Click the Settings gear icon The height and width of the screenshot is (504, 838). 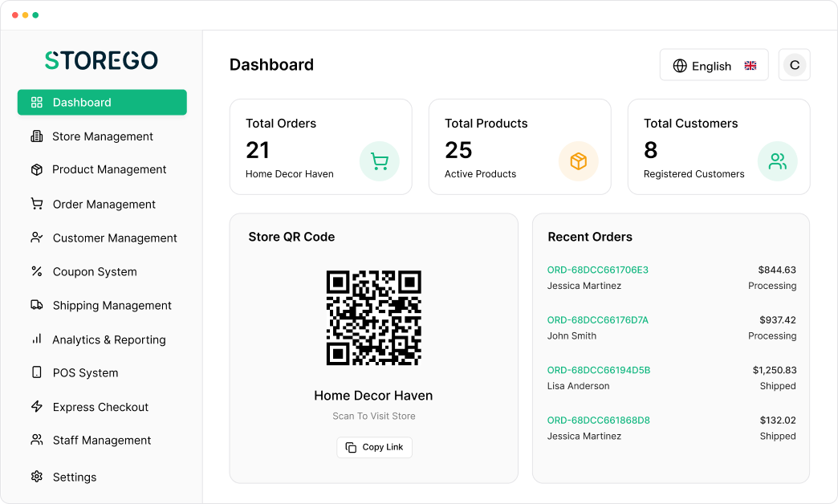click(36, 476)
